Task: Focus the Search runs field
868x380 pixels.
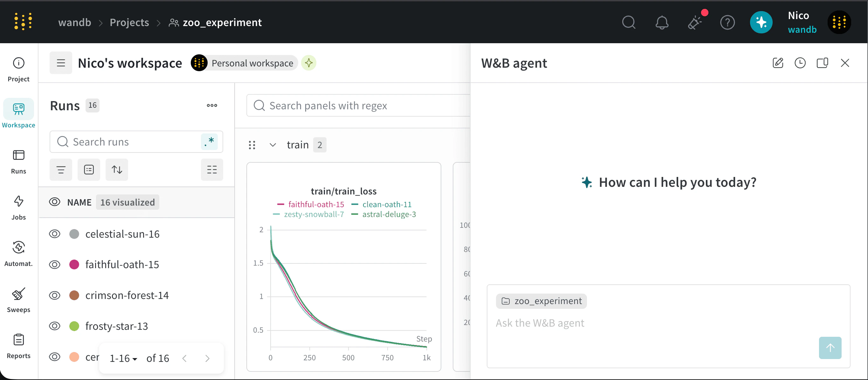Action: click(136, 141)
